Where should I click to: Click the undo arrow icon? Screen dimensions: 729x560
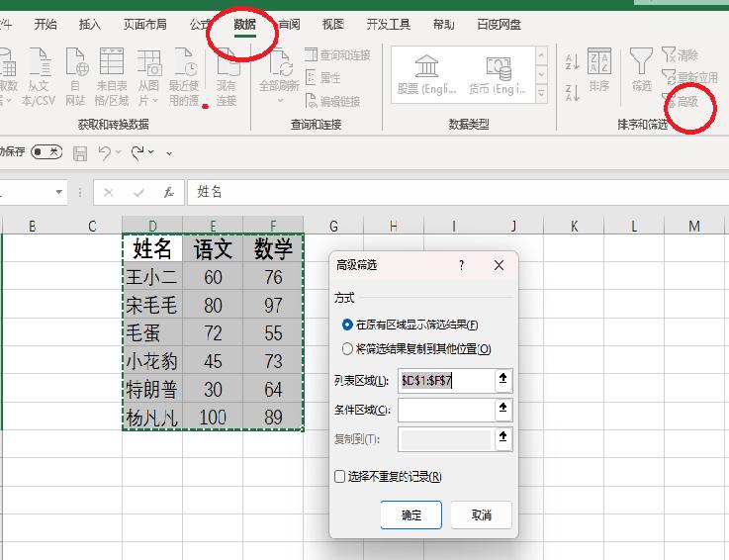click(x=105, y=152)
